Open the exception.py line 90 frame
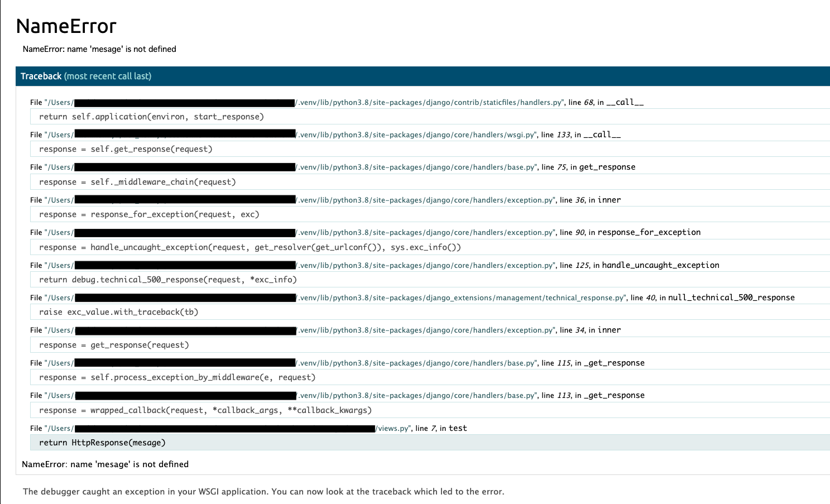This screenshot has height=504, width=830. pos(366,232)
